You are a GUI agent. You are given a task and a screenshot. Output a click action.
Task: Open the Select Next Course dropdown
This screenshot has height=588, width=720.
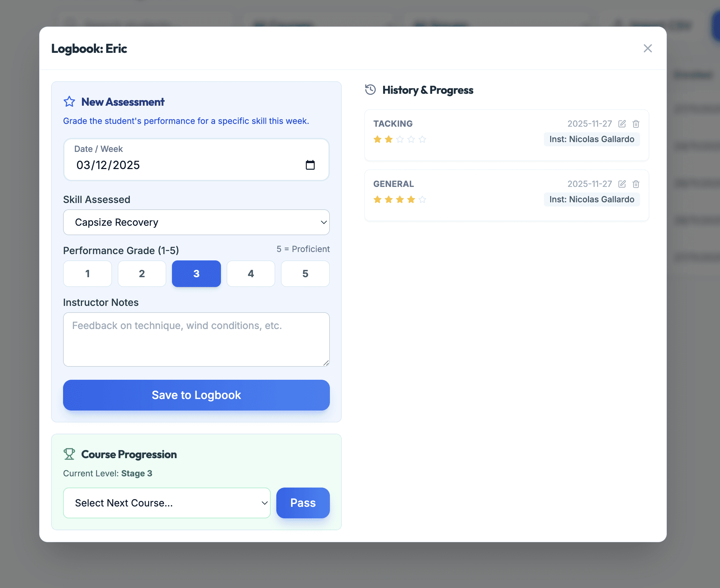click(x=167, y=503)
